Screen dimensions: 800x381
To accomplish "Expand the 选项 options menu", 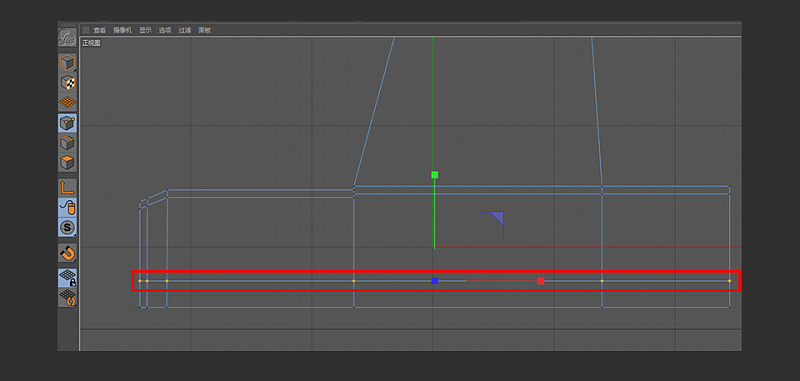I will (x=165, y=30).
